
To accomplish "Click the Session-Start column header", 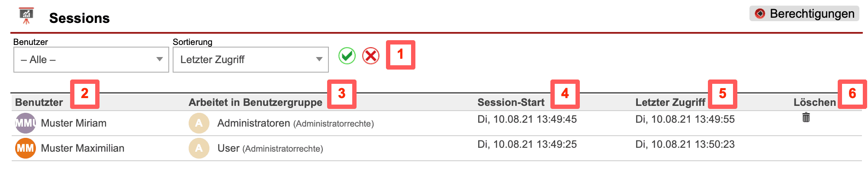I will pos(511,102).
